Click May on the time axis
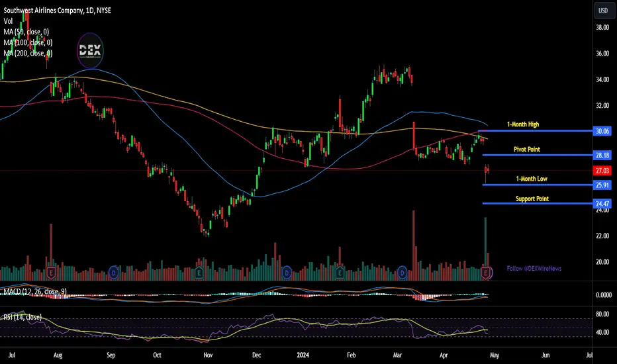 pos(495,355)
